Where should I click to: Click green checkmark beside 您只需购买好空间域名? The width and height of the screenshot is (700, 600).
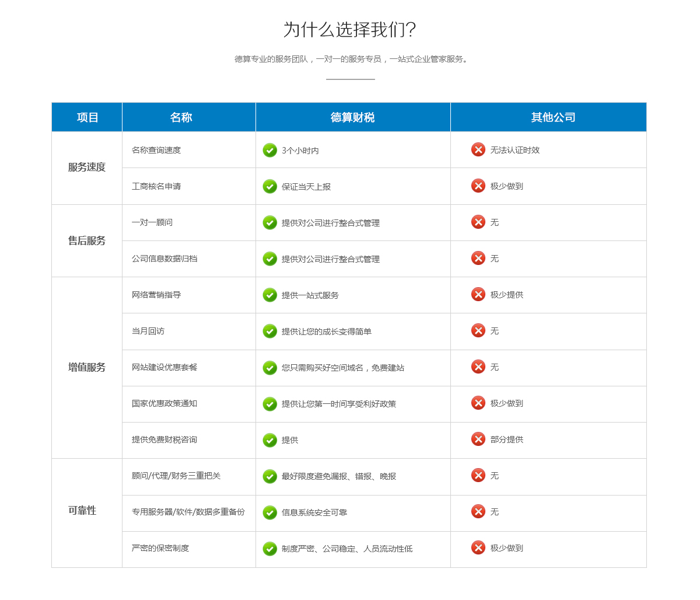pyautogui.click(x=269, y=368)
